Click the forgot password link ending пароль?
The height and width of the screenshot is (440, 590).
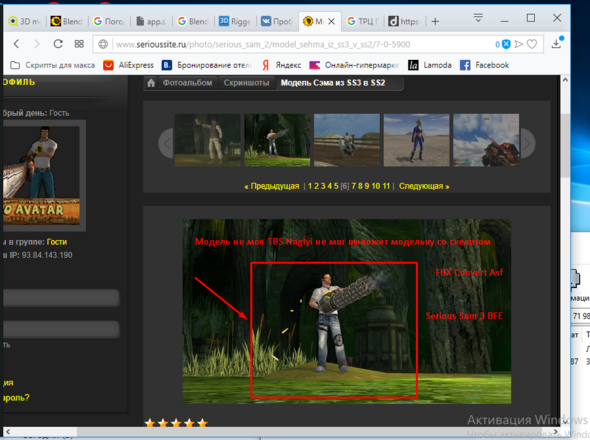(x=16, y=398)
